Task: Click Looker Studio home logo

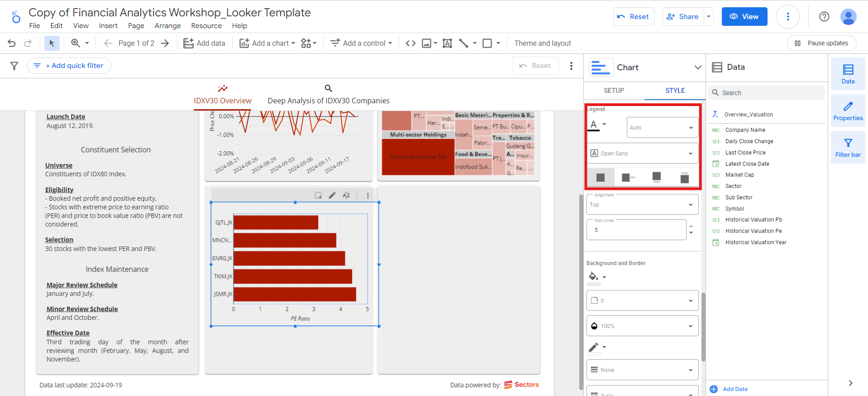Action: click(x=16, y=17)
